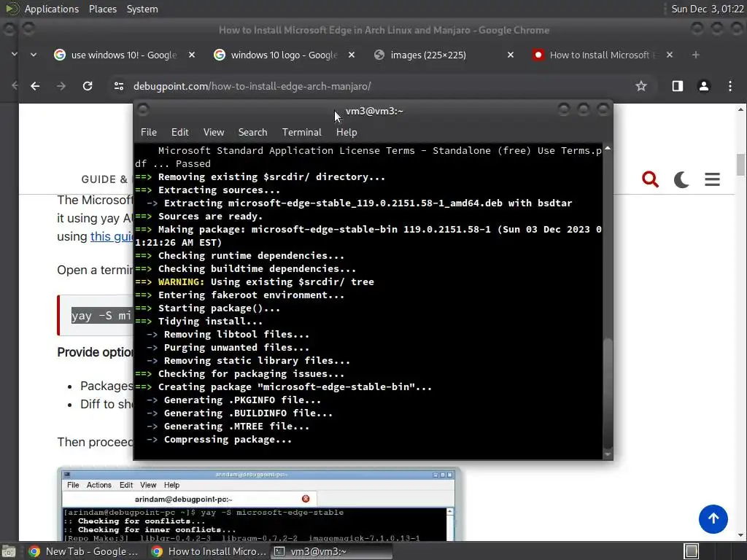
Task: Switch to 'How to Install Microsoft' tab
Action: click(x=603, y=55)
